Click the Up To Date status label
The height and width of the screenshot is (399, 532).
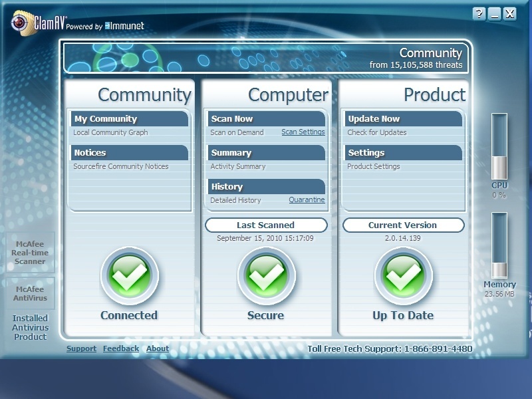[x=403, y=315]
